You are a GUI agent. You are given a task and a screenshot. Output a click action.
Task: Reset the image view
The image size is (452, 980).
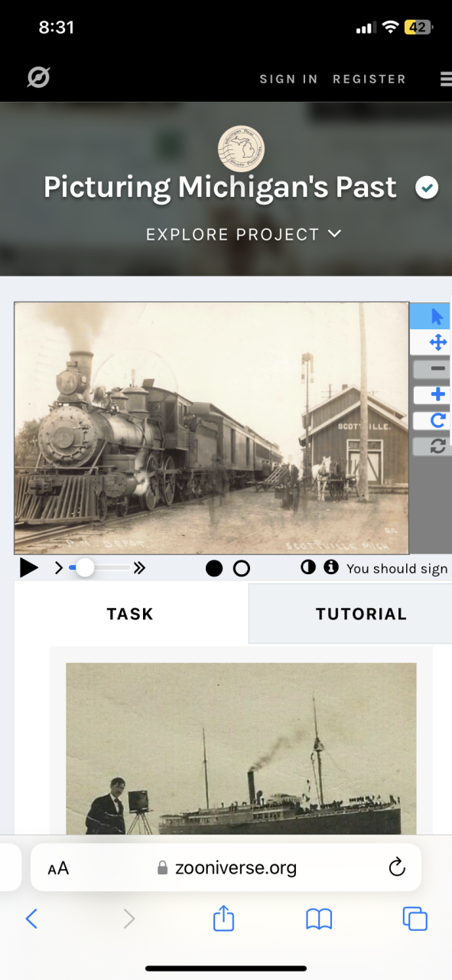pyautogui.click(x=437, y=446)
